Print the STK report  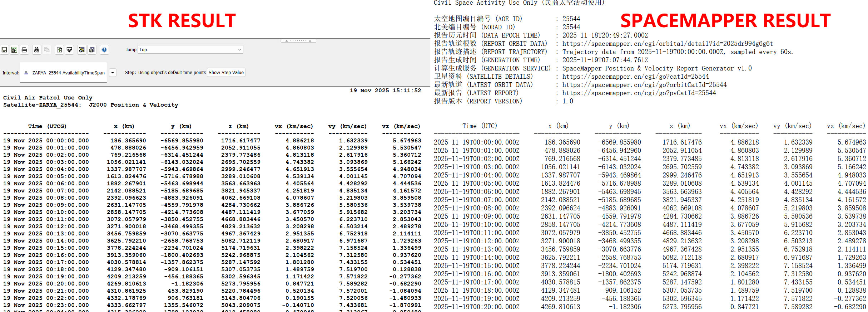point(24,50)
